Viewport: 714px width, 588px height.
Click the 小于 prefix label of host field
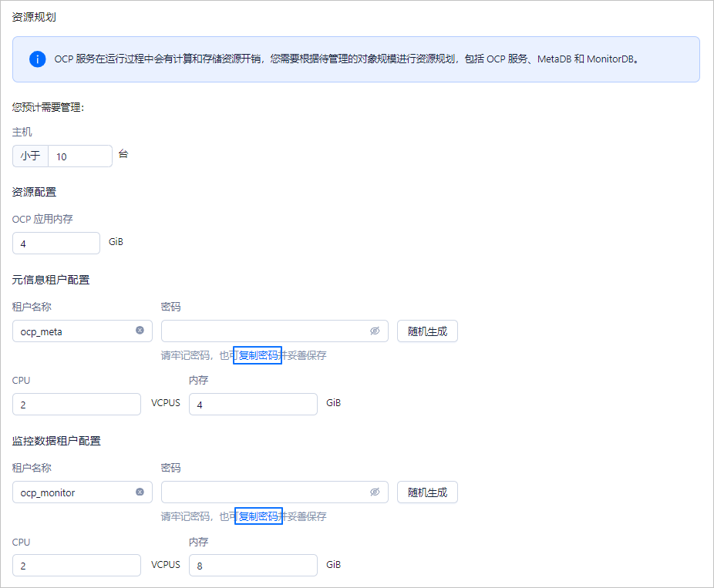click(31, 156)
